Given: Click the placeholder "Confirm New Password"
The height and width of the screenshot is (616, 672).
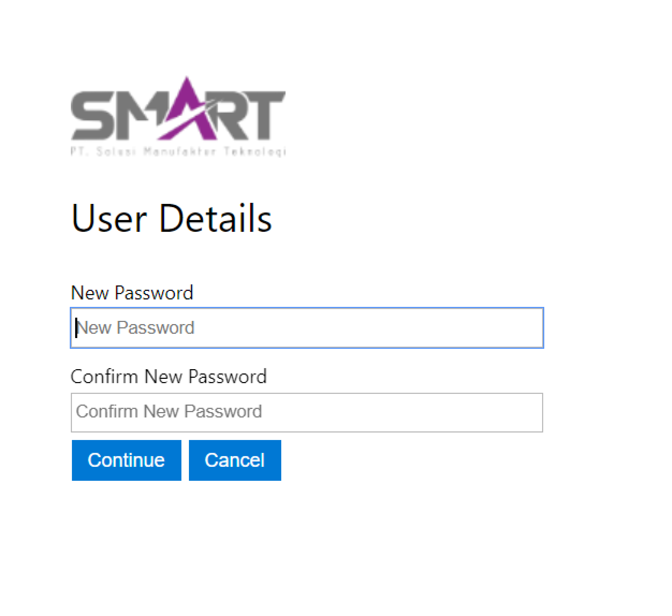Looking at the screenshot, I should coord(169,411).
